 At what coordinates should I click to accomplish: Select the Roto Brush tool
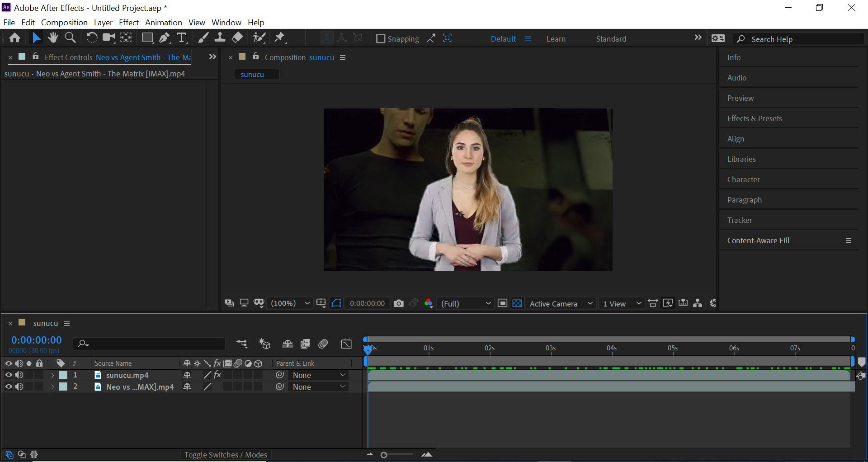coord(259,38)
